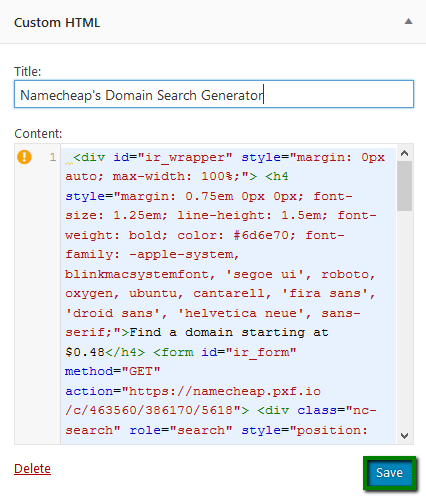Click 'action="https://namecheap.pxf.io' in code

tap(193, 391)
